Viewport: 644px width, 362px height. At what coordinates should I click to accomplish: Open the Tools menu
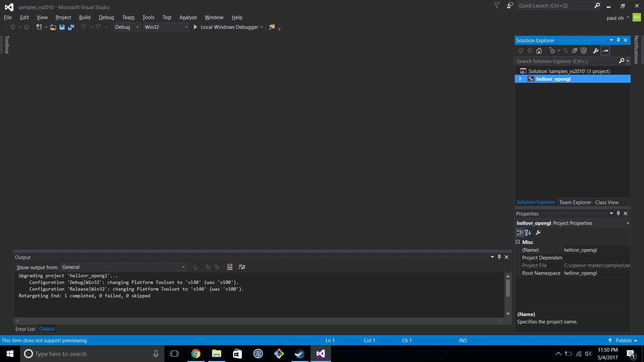point(148,17)
